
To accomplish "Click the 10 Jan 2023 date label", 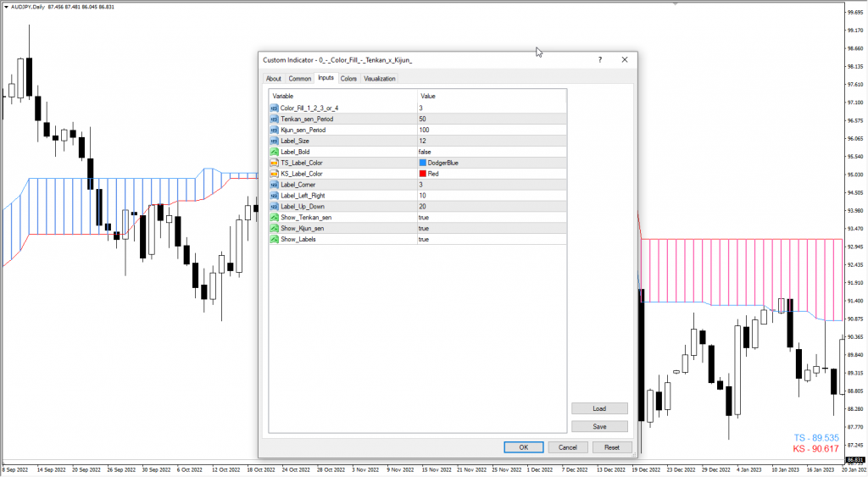I will [786, 470].
